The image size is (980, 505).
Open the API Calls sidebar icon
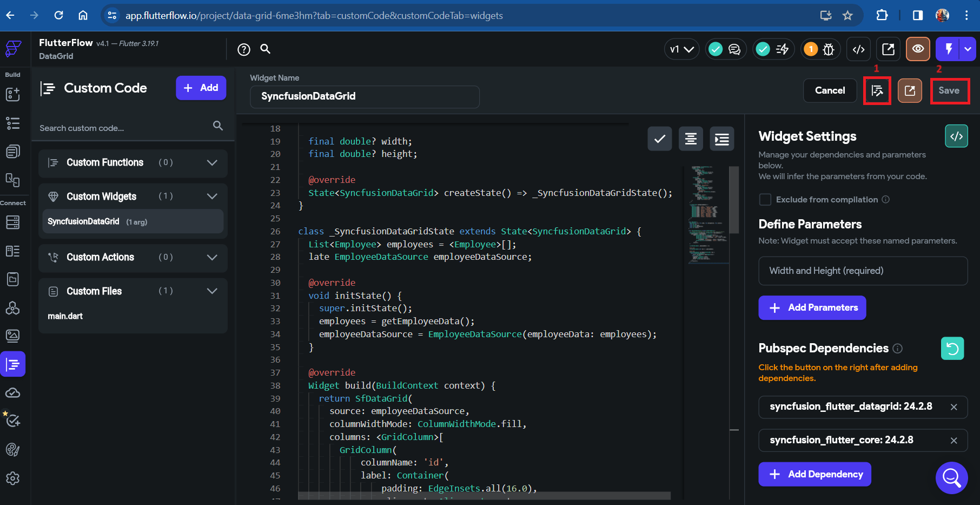point(13,308)
